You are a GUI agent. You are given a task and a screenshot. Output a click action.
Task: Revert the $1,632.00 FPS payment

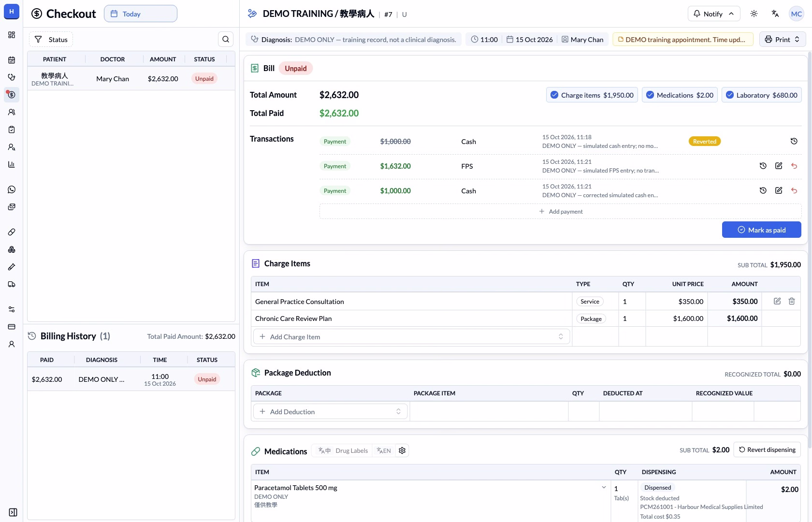794,166
